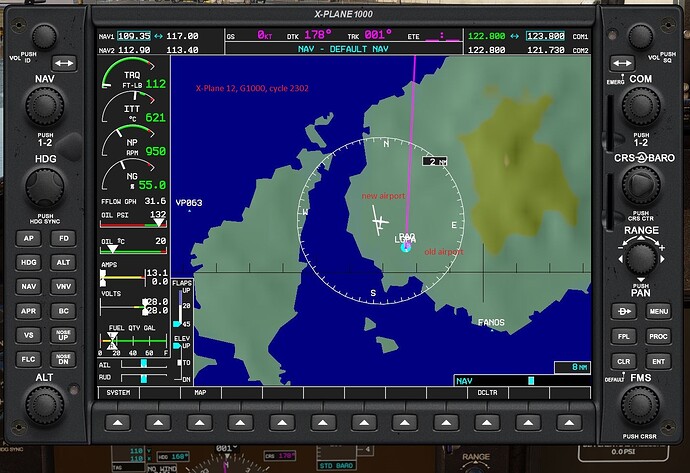This screenshot has width=690, height=473.
Task: Click the FFLOW GPH value 31.6
Action: [x=155, y=201]
